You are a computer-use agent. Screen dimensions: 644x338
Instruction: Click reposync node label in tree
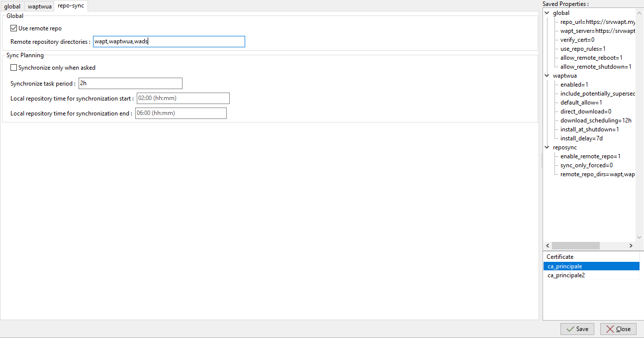pos(564,147)
